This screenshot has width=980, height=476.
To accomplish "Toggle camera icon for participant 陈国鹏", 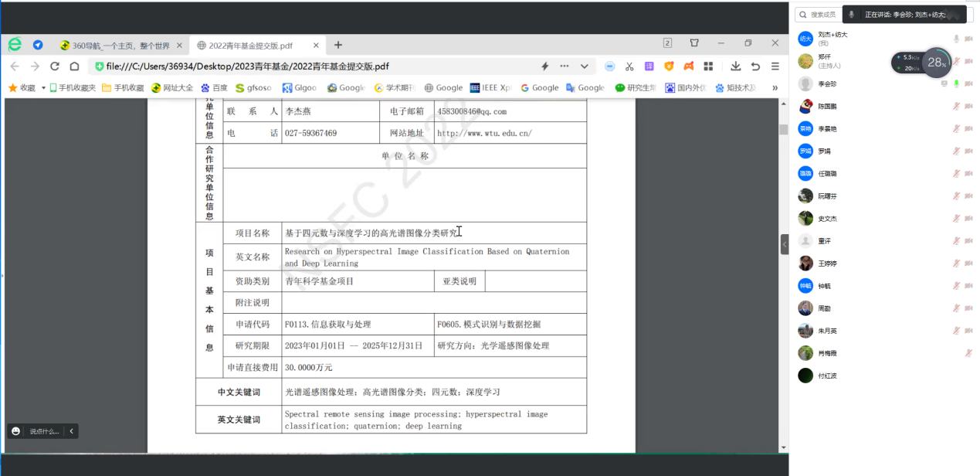I will pyautogui.click(x=968, y=106).
